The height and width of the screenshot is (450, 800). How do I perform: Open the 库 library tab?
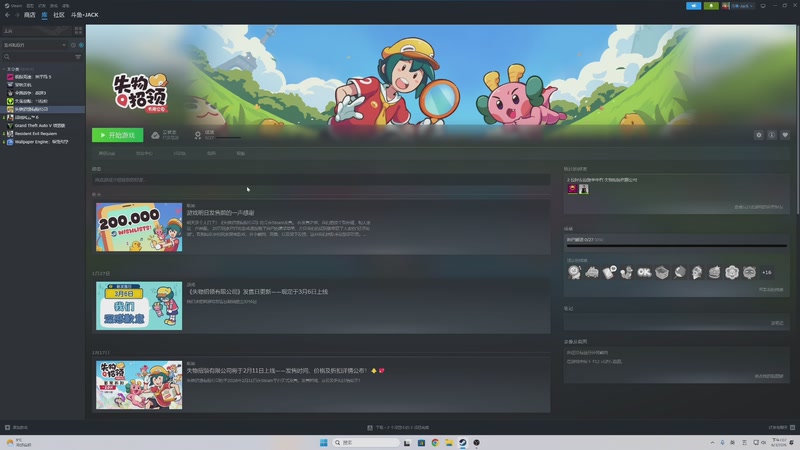[x=44, y=15]
